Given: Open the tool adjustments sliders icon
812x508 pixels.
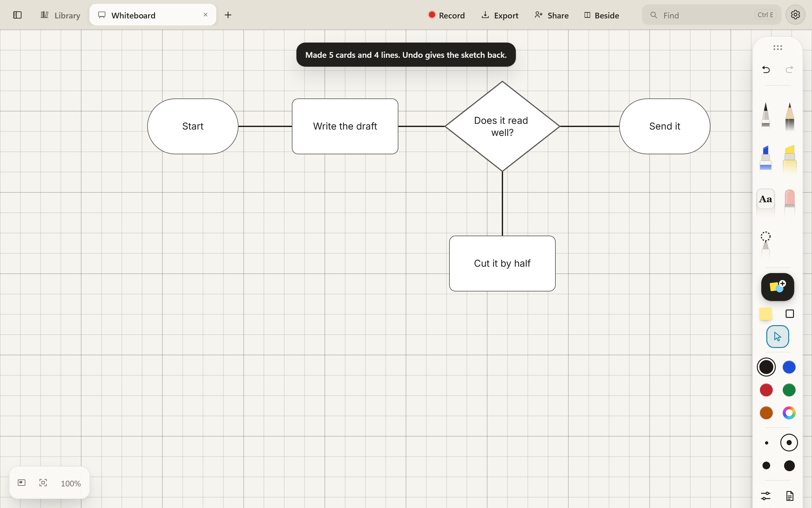Looking at the screenshot, I should click(x=766, y=496).
